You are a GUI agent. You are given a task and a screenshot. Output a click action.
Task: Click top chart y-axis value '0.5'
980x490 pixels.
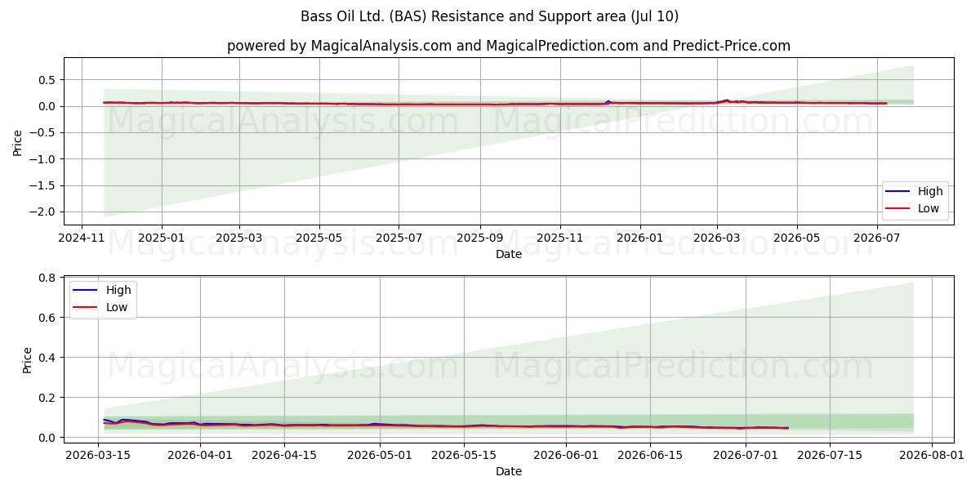(x=47, y=80)
